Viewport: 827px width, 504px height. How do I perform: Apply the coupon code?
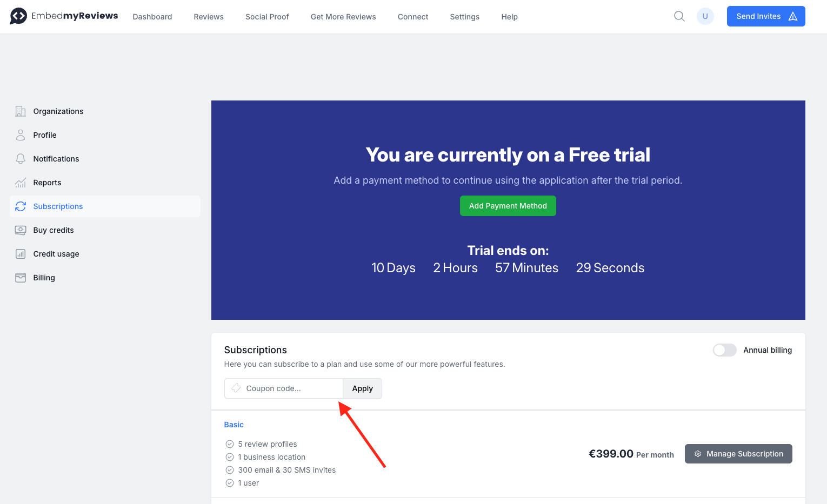[362, 388]
